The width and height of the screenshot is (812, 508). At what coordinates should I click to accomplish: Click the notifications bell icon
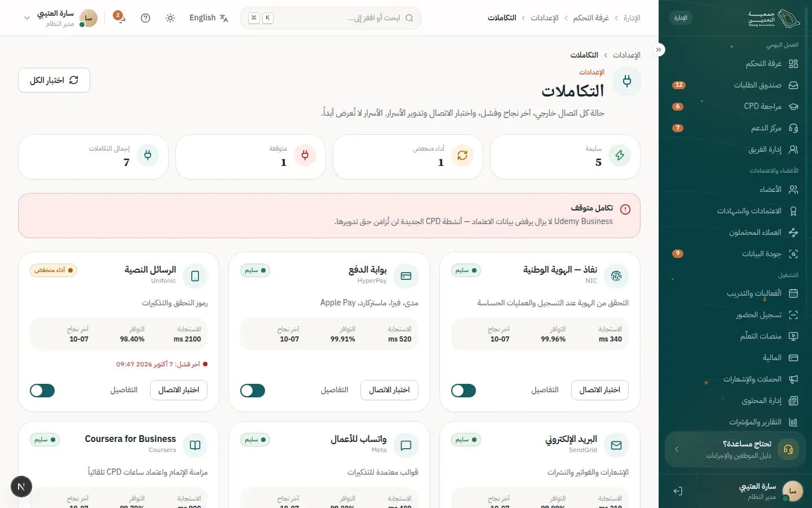120,18
